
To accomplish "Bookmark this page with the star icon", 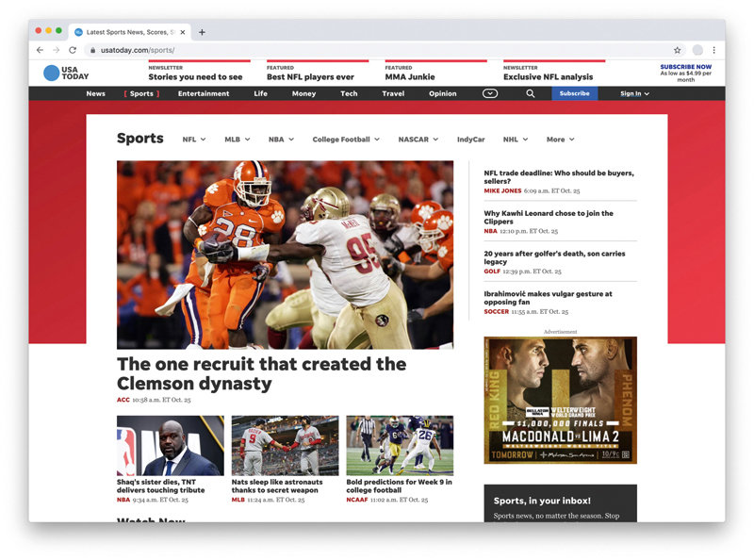I will pyautogui.click(x=677, y=50).
